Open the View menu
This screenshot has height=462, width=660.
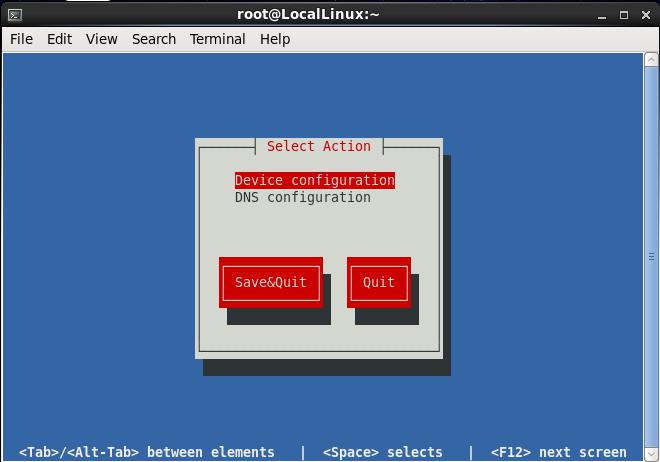101,39
